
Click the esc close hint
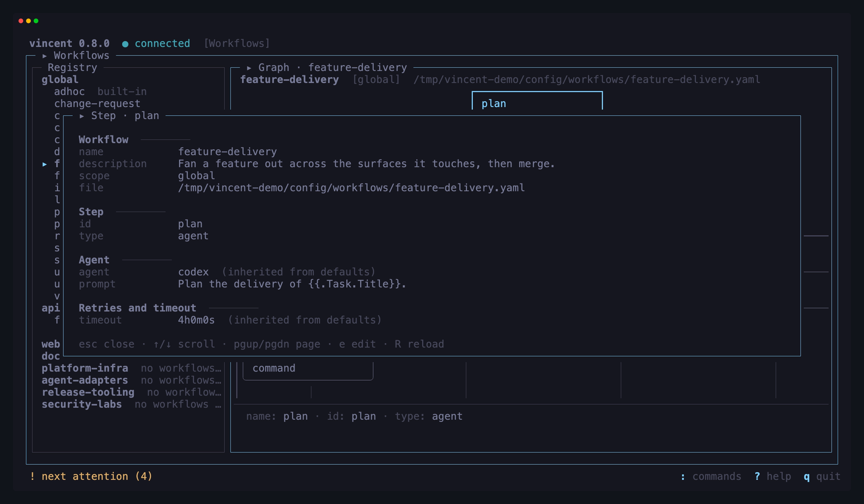point(107,344)
